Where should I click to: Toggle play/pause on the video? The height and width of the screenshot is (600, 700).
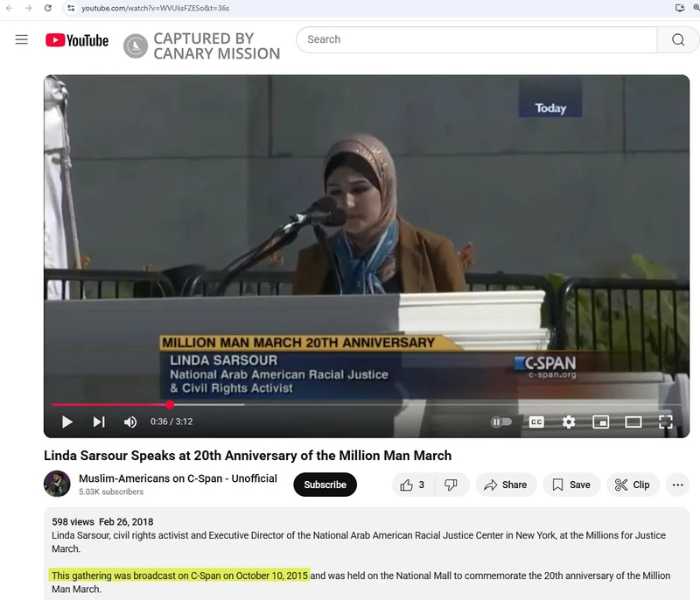[67, 422]
